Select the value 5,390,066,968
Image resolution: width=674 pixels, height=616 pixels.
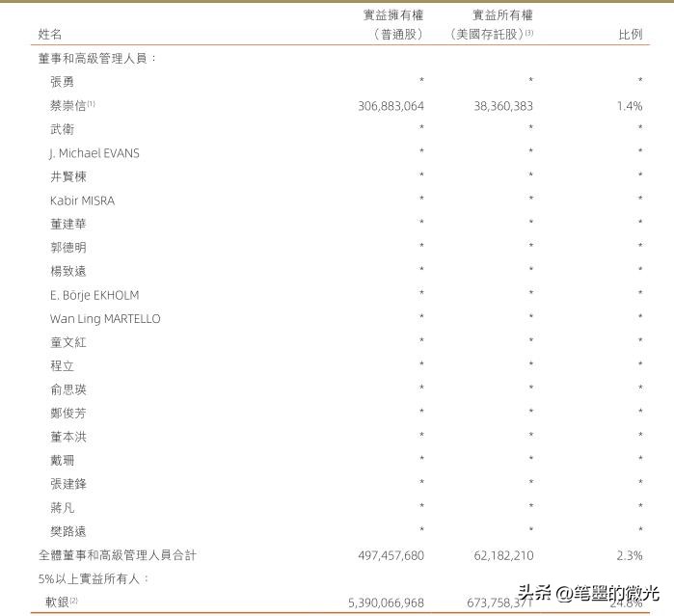point(386,603)
